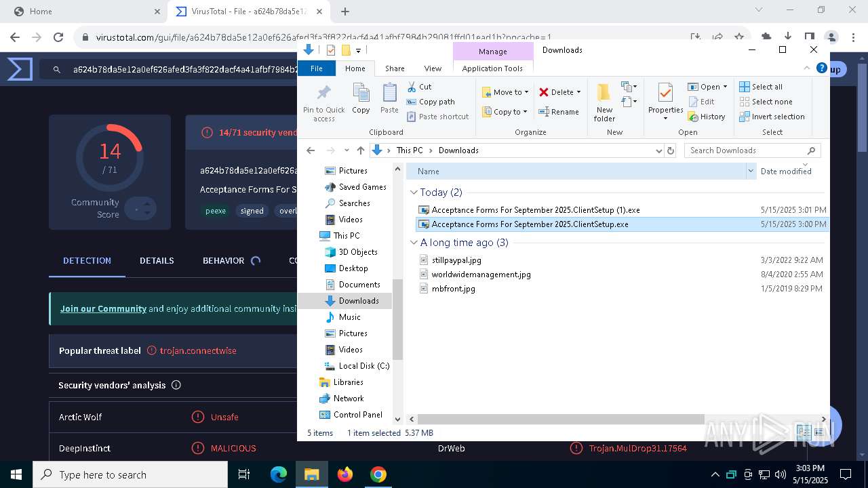Viewport: 868px width, 488px height.
Task: Switch to Chrome Home tab
Action: (87, 12)
